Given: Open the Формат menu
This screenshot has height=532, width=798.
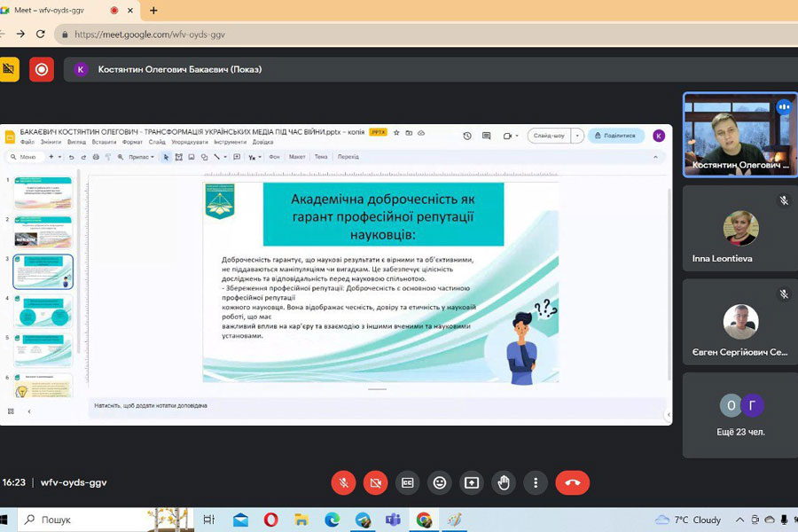Looking at the screenshot, I should [x=132, y=142].
